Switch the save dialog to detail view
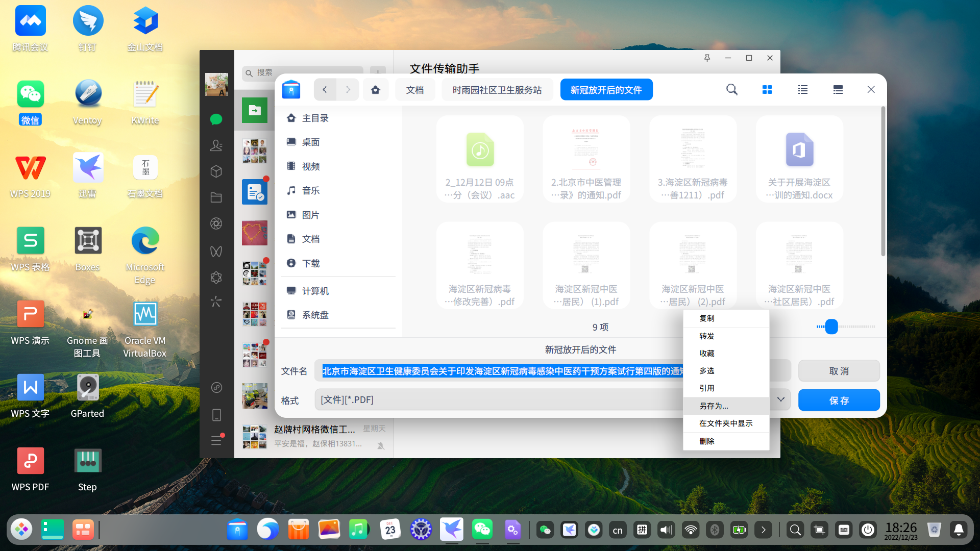This screenshot has width=980, height=551. [838, 89]
